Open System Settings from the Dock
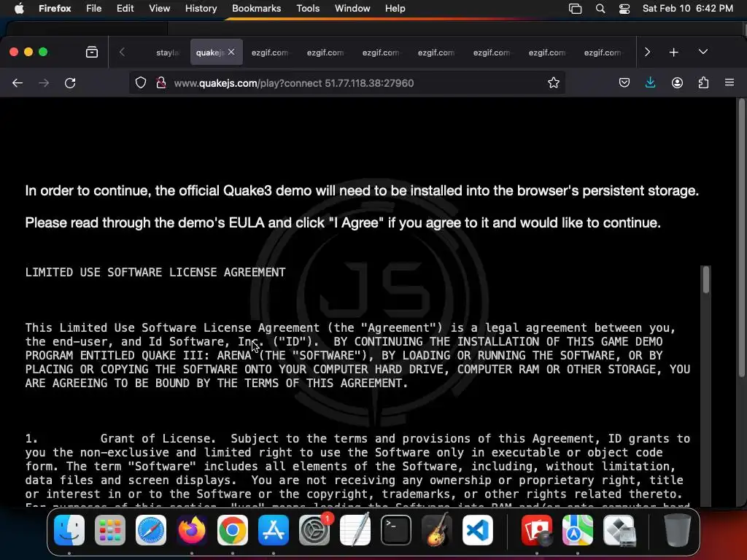747x560 pixels. click(x=314, y=530)
